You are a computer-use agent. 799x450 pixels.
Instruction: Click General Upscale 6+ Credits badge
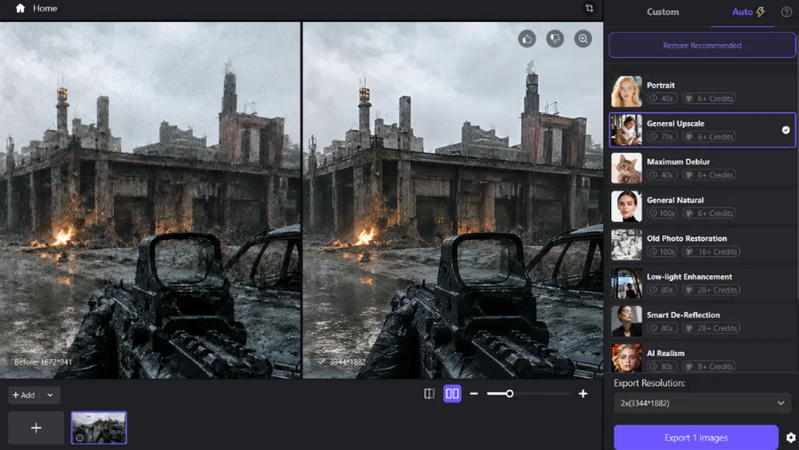pyautogui.click(x=710, y=137)
